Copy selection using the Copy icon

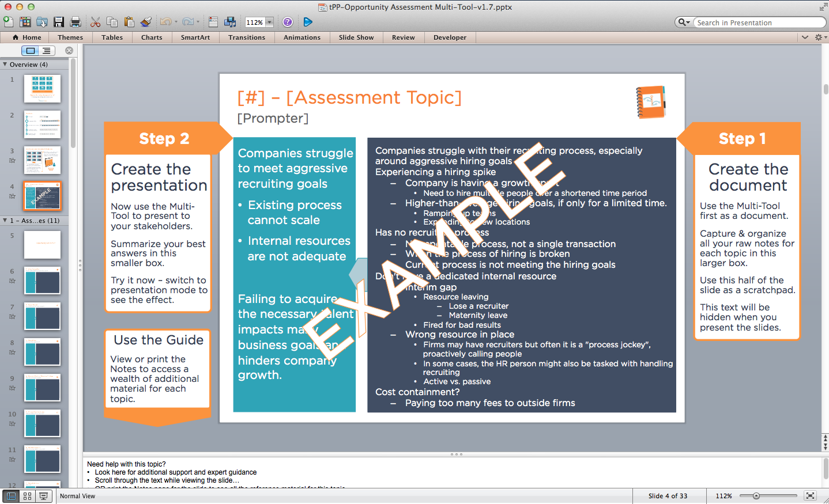[112, 22]
